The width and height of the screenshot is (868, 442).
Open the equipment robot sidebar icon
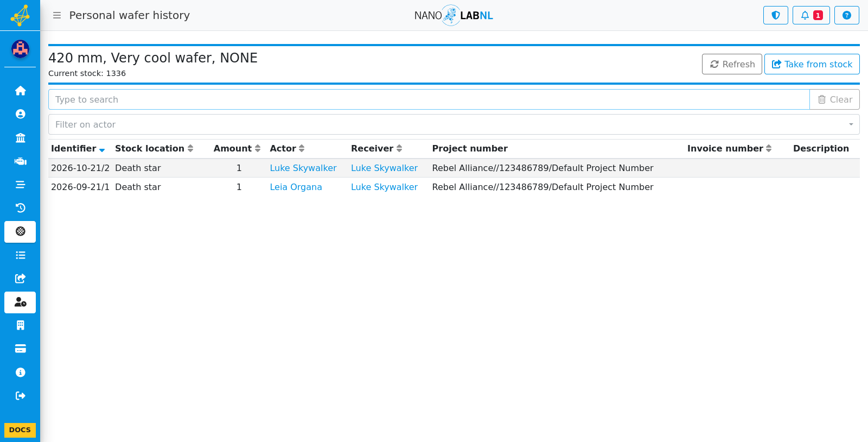coord(20,161)
